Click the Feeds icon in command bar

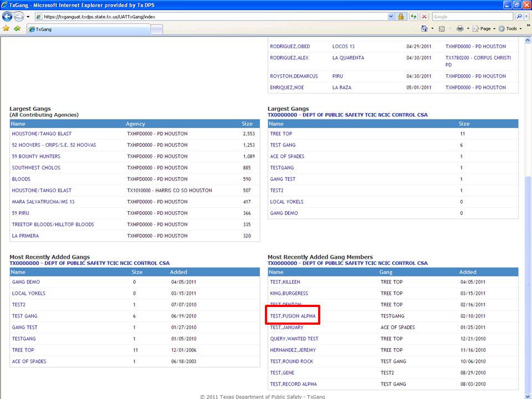coord(442,28)
